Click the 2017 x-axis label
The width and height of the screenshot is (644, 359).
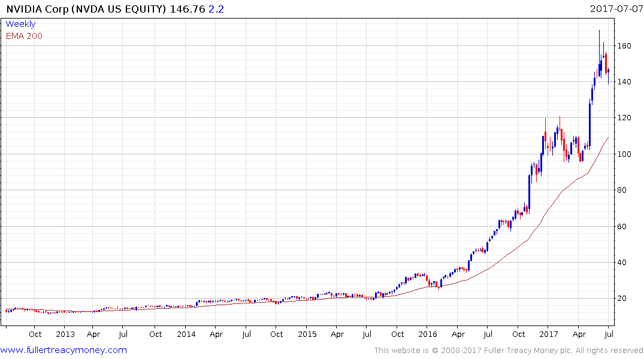[549, 334]
